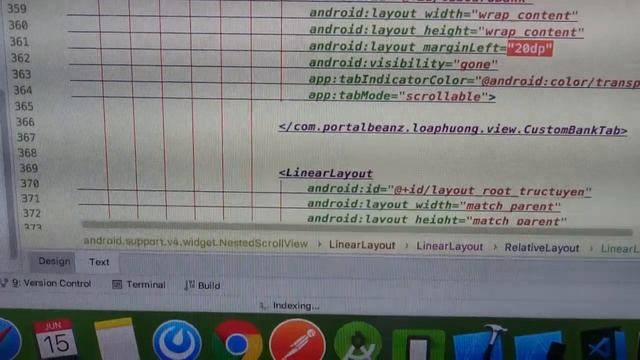Click line number 369 in gutter
Screen dimensions: 640x360
point(29,168)
